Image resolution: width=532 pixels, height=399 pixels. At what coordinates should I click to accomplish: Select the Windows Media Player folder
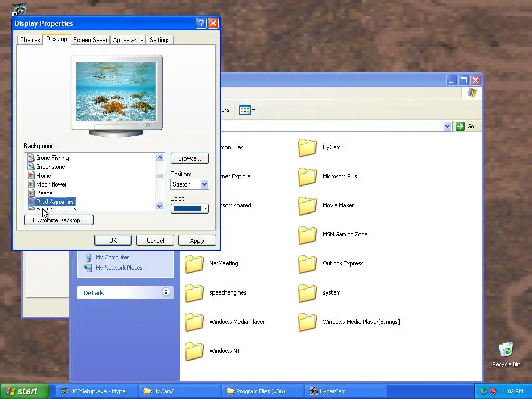point(224,322)
